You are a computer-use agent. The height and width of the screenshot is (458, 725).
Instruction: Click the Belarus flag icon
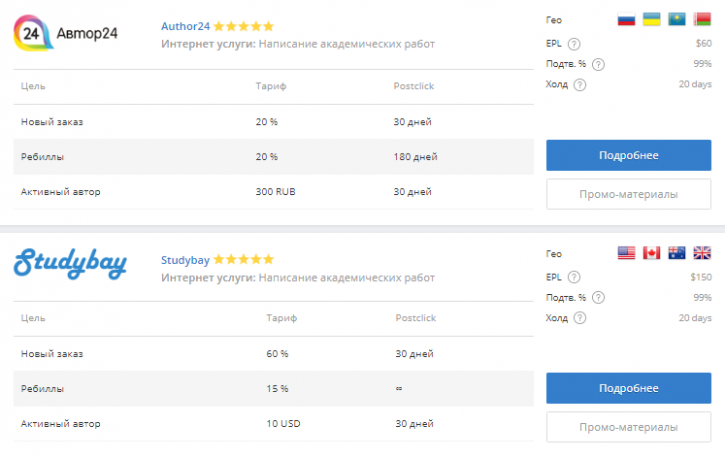702,19
